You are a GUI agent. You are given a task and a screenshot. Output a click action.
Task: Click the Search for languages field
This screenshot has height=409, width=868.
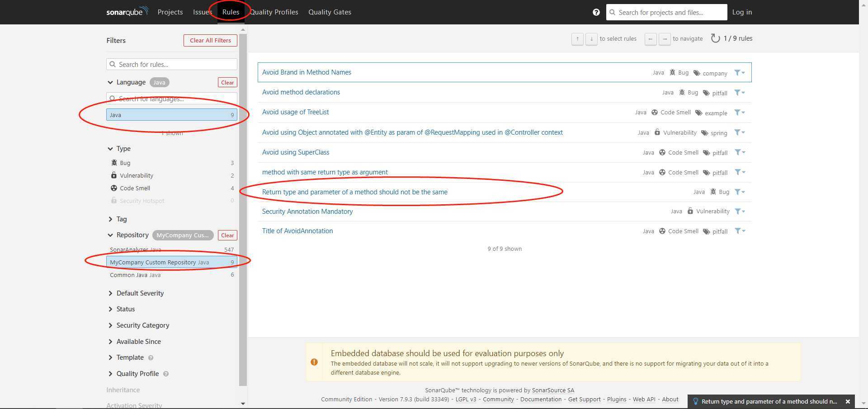coord(172,99)
